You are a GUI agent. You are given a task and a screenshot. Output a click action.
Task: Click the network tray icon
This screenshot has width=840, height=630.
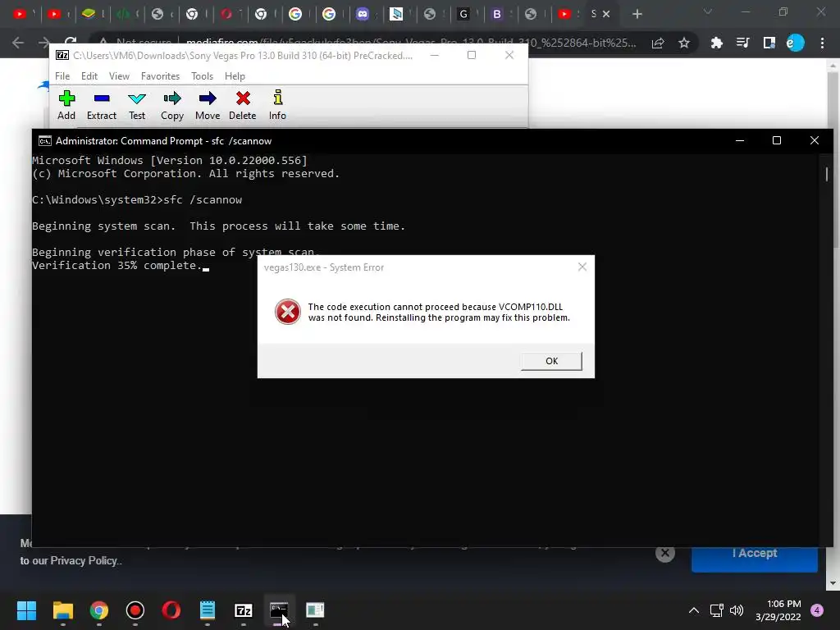click(x=716, y=610)
